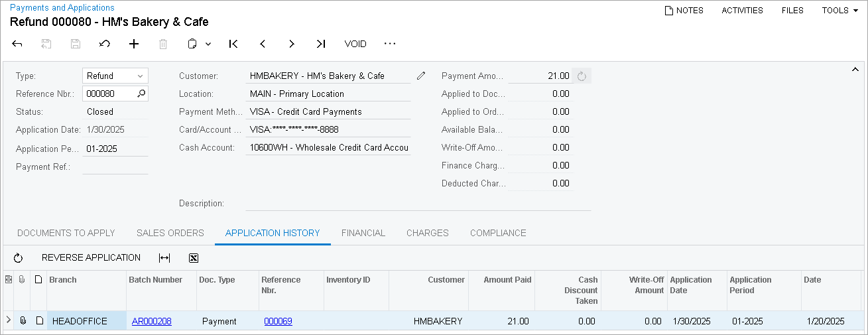
Task: Go to the previous record
Action: (x=263, y=44)
